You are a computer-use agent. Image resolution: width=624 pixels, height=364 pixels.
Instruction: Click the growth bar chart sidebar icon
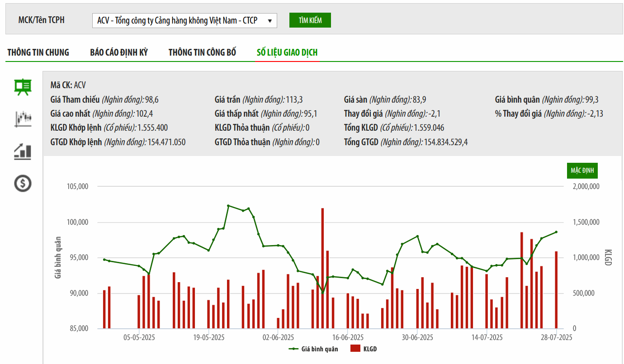click(23, 151)
